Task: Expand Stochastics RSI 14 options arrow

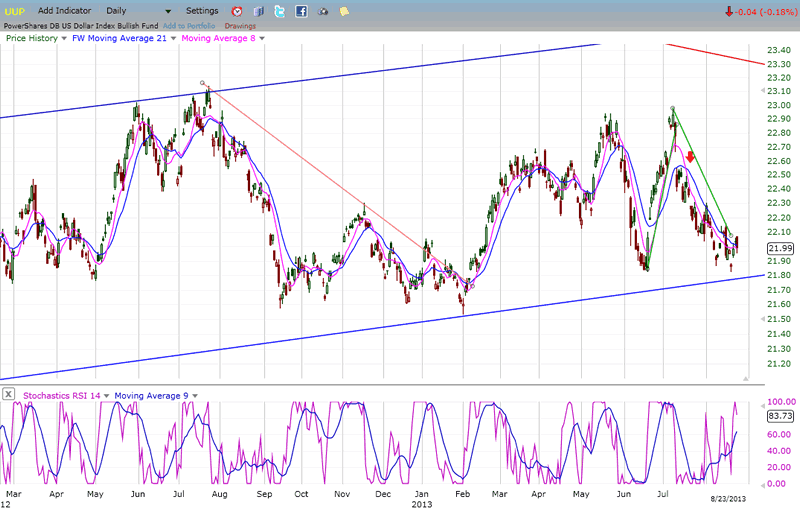Action: pos(104,394)
